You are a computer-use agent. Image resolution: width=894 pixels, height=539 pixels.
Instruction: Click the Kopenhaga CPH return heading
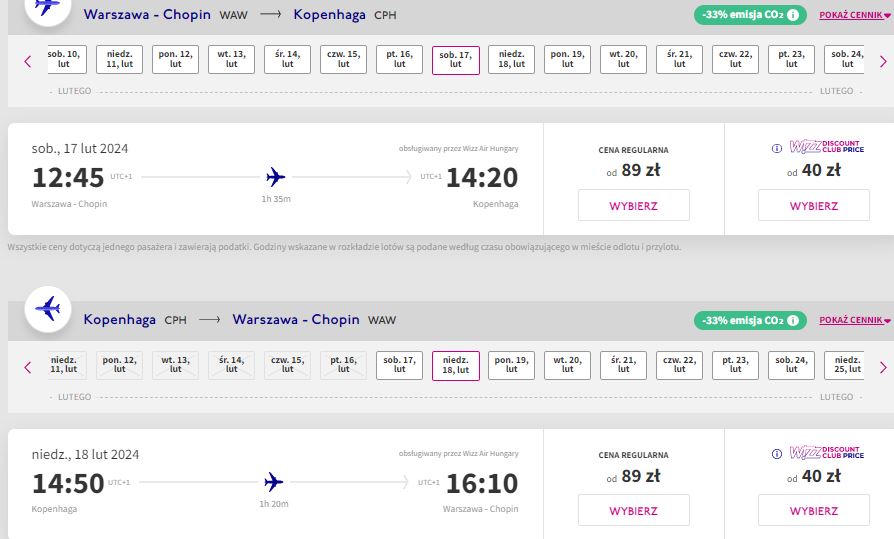point(135,320)
